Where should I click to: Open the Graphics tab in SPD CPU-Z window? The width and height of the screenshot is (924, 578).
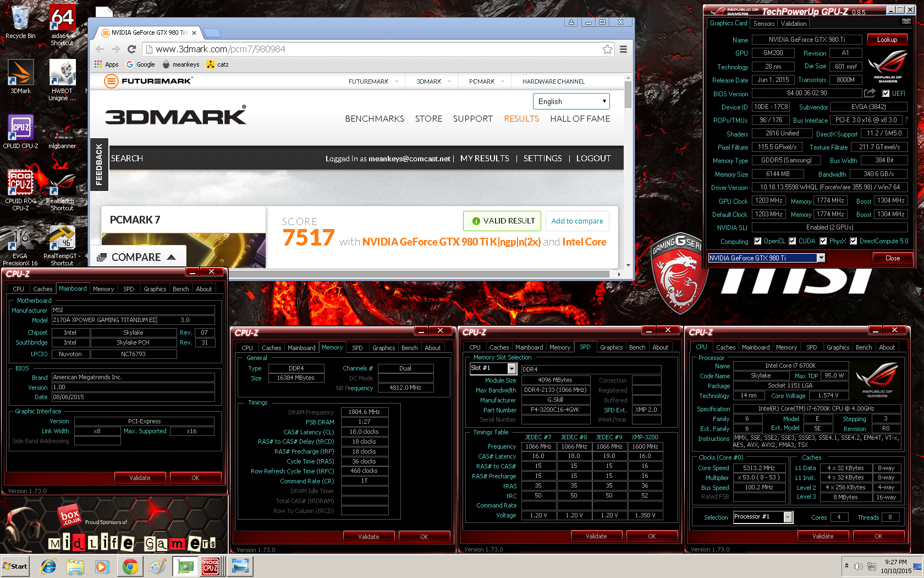tap(611, 347)
